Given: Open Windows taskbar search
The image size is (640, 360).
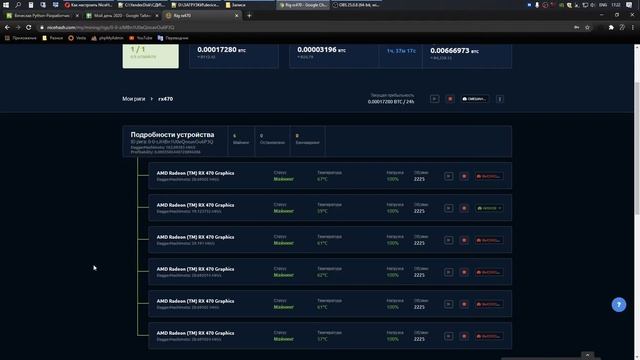Looking at the screenshot, I should (18, 5).
